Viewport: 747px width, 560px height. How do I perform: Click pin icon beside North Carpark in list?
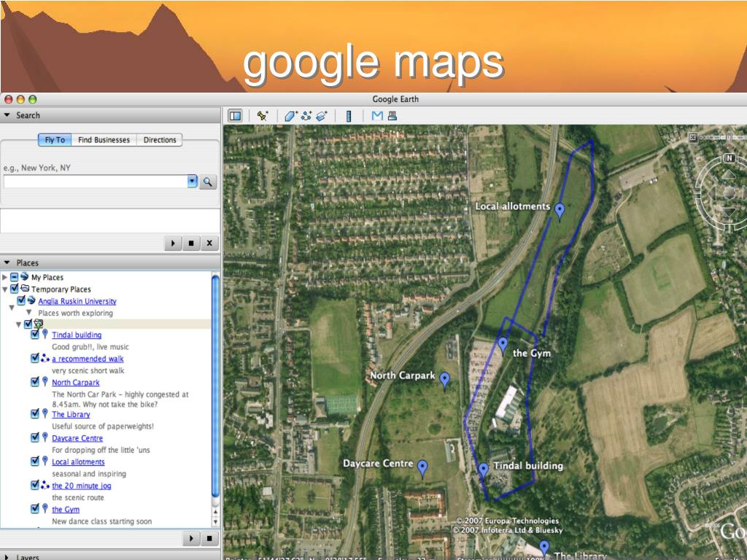(x=44, y=381)
